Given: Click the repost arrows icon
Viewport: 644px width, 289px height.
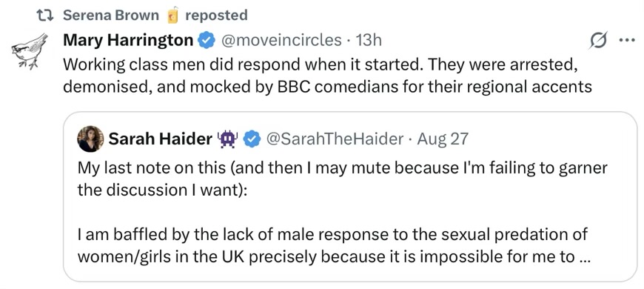Looking at the screenshot, I should (45, 16).
